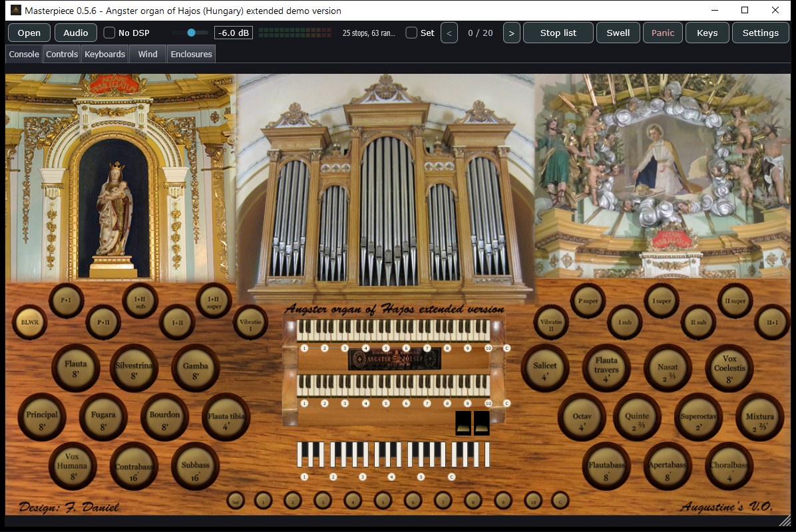This screenshot has width=796, height=532.
Task: Hit the Panic button
Action: pos(662,33)
